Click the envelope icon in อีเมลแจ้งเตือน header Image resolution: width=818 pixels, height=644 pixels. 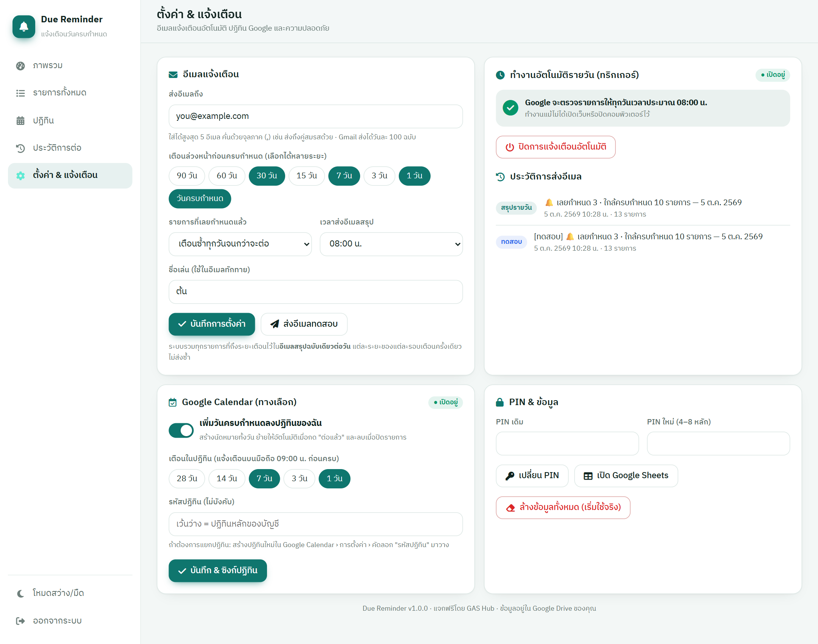(173, 75)
